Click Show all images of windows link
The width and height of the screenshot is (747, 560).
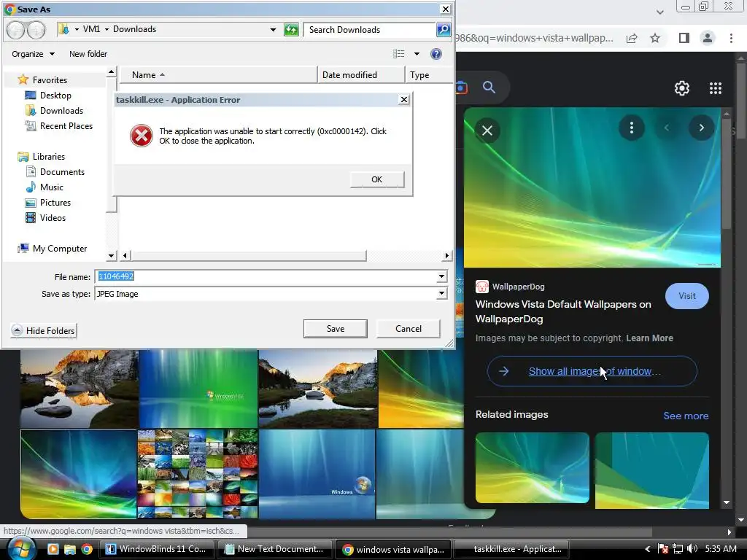(x=592, y=371)
